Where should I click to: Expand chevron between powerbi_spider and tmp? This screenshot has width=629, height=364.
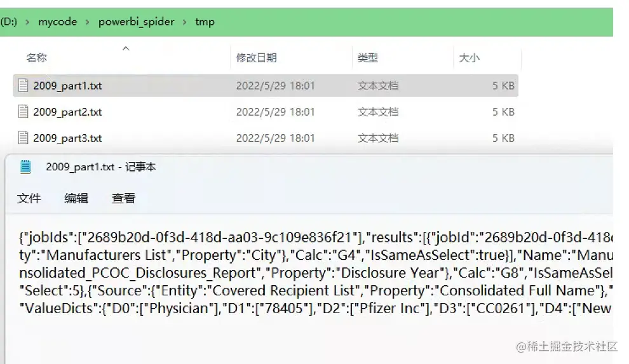pyautogui.click(x=184, y=22)
